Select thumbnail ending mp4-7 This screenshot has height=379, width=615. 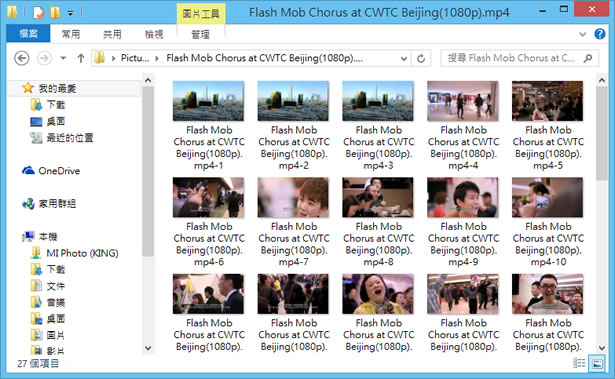click(x=293, y=197)
